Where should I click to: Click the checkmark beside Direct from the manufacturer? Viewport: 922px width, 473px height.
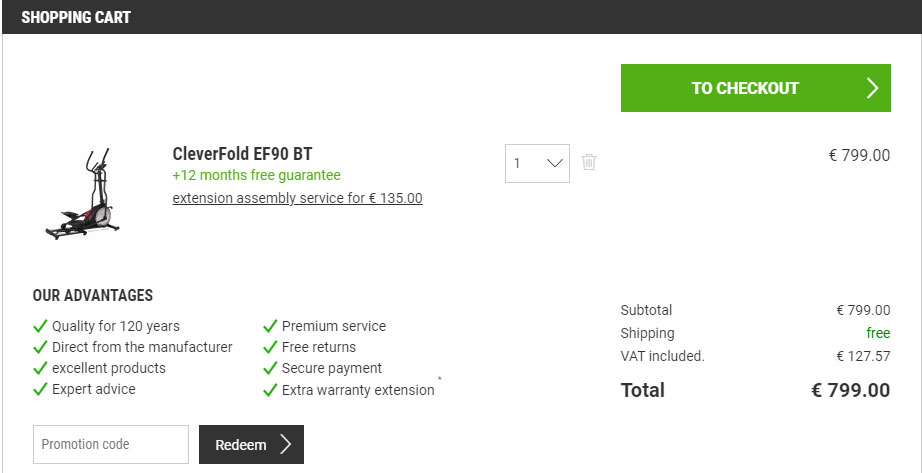[40, 347]
